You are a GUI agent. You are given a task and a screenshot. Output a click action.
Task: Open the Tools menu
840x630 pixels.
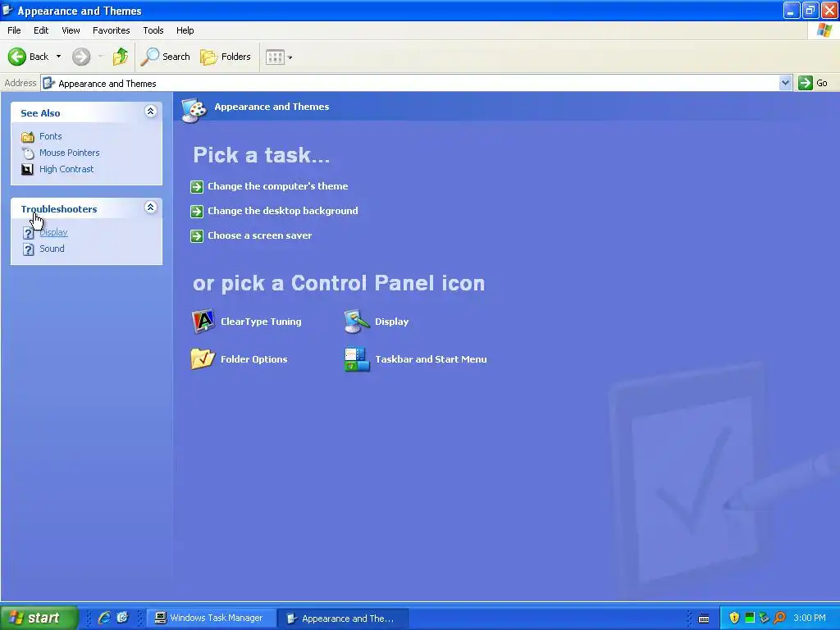153,30
